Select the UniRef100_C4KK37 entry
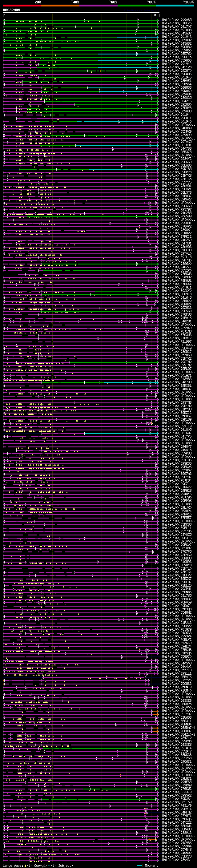Viewport: 197px width, 868px height. point(176,389)
